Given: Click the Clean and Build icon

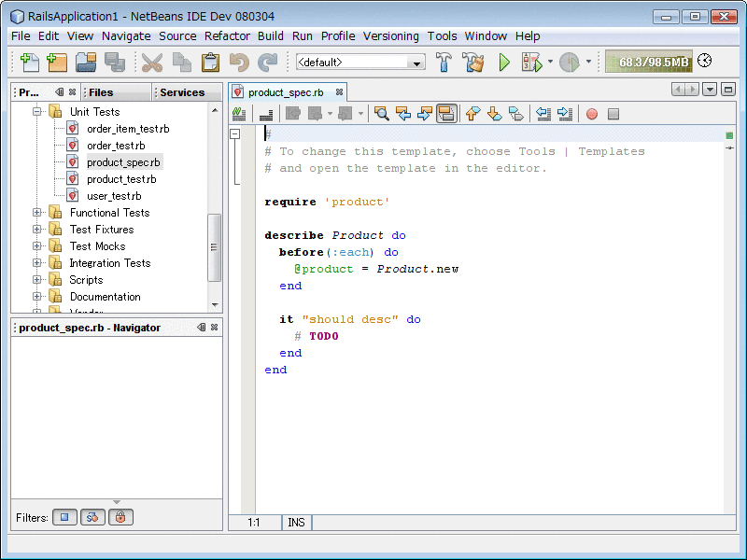Looking at the screenshot, I should (473, 63).
